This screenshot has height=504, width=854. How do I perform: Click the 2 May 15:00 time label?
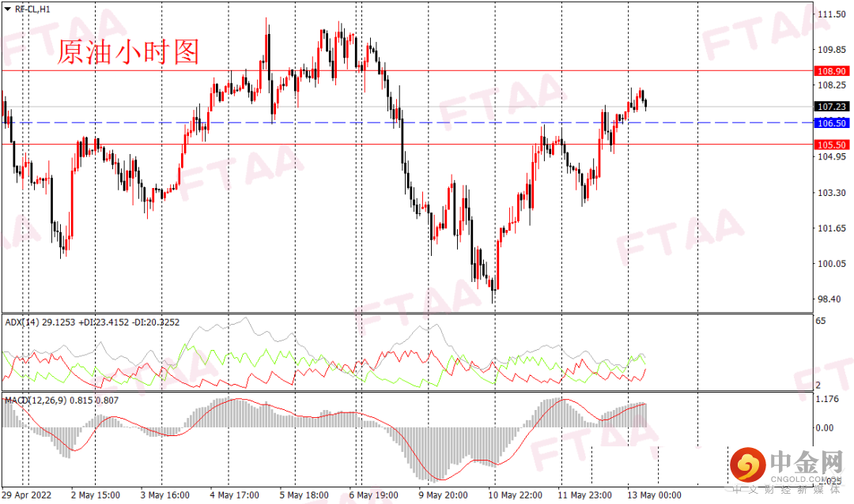click(96, 495)
